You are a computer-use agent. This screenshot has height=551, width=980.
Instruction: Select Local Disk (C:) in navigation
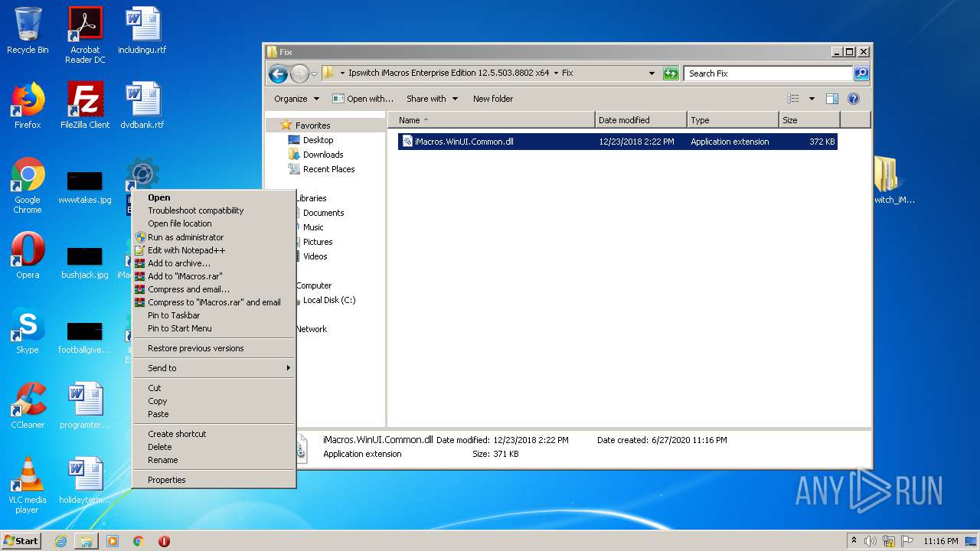click(x=329, y=300)
